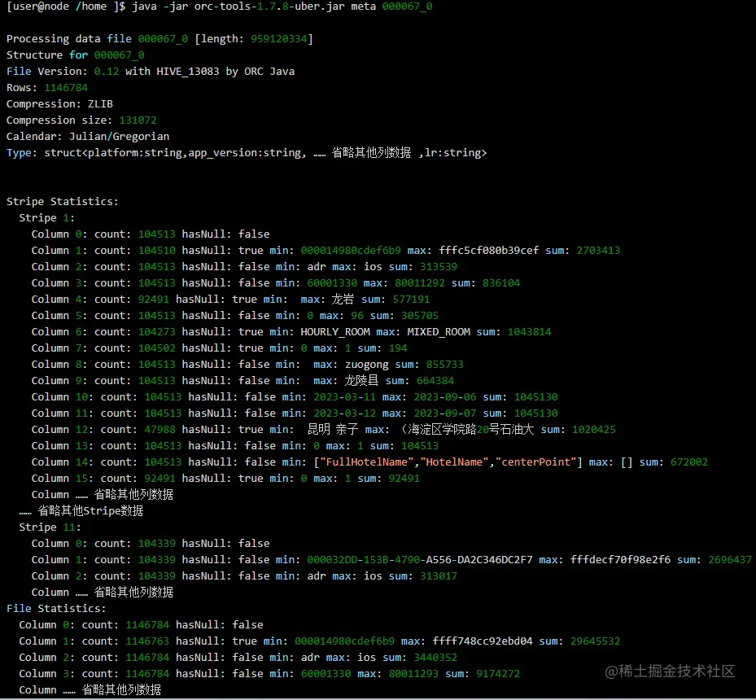
Task: Click the max value zuogong
Action: click(x=367, y=365)
